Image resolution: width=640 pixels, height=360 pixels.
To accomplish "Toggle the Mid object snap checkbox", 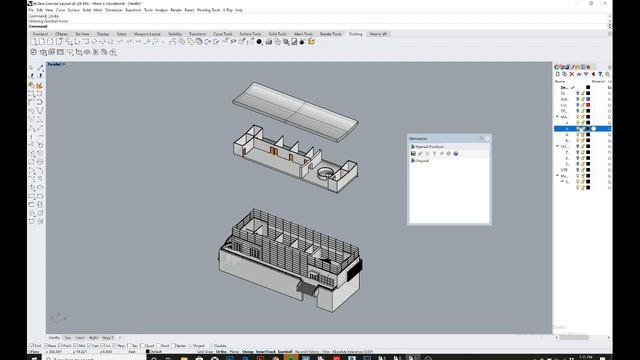I will click(x=75, y=346).
